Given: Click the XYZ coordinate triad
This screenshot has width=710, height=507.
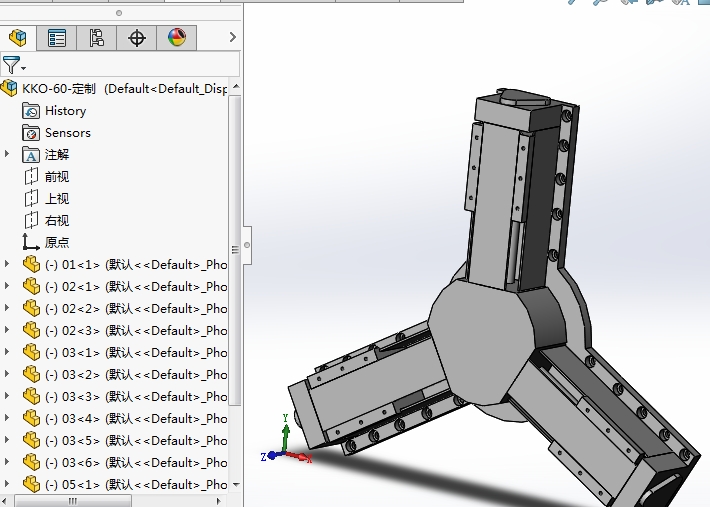Looking at the screenshot, I should click(x=286, y=441).
